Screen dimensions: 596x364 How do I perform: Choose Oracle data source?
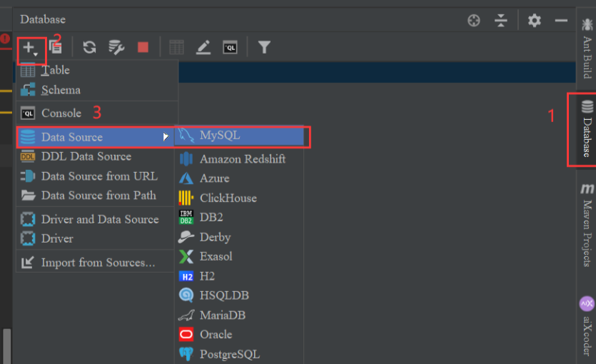tap(239, 334)
